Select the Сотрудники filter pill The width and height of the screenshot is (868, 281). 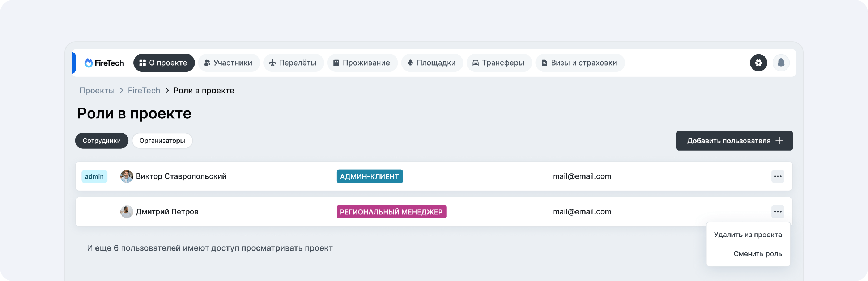(102, 141)
